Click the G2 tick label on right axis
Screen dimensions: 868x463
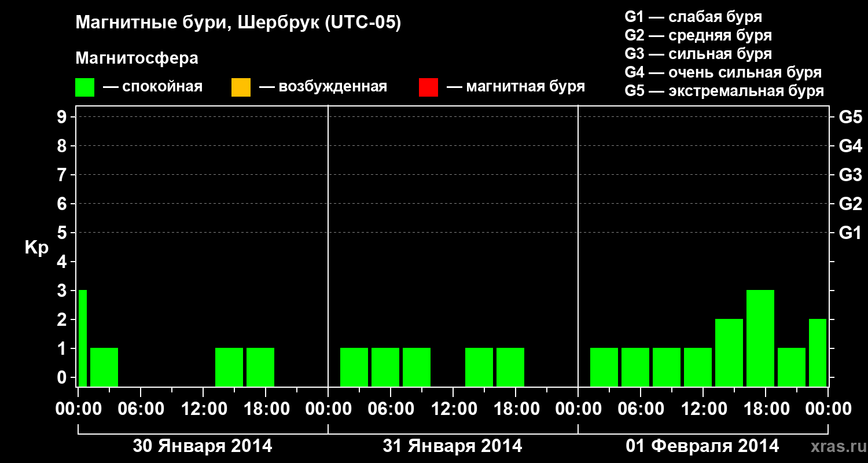850,204
